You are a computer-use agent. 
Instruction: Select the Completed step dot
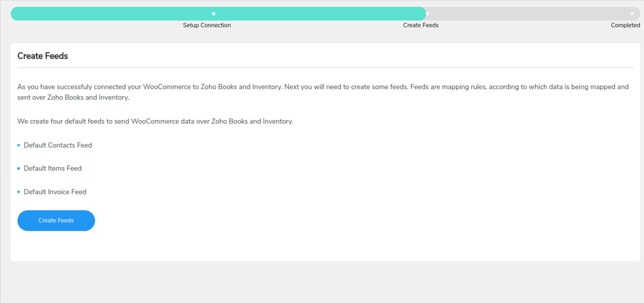point(632,14)
